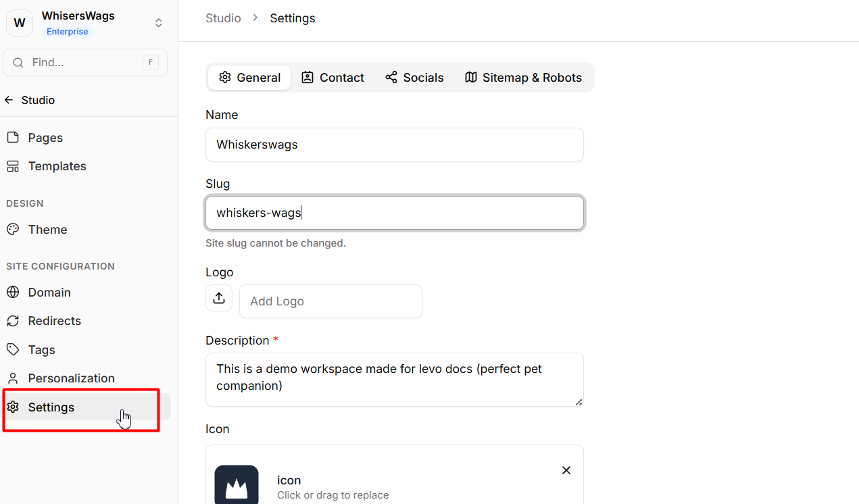Click the upload logo icon button
The height and width of the screenshot is (504, 859).
pyautogui.click(x=219, y=298)
